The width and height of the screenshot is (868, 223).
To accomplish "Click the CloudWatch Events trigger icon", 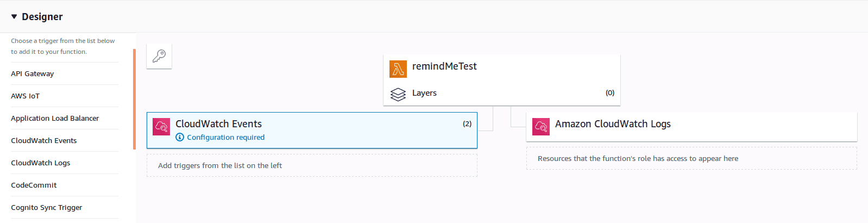I will [161, 127].
